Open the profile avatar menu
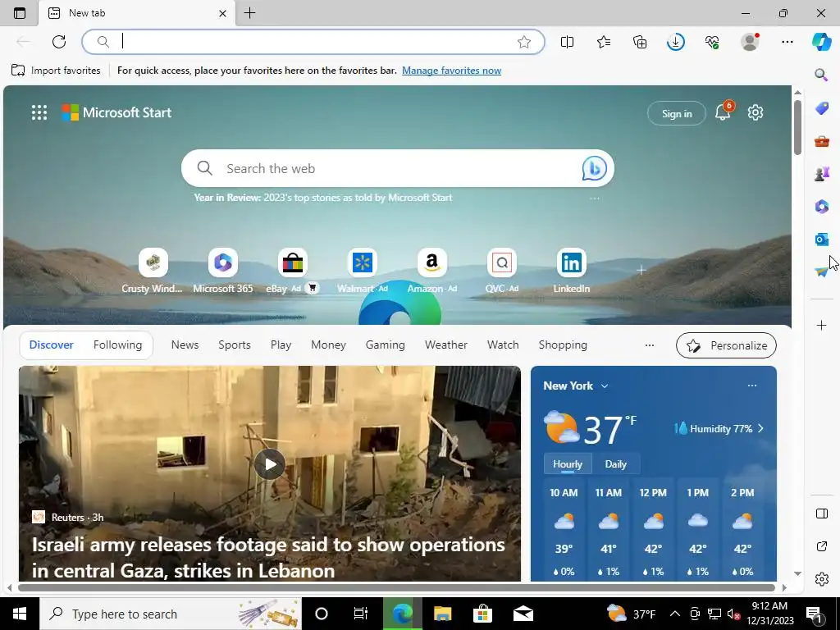Viewport: 840px width, 630px height. [x=750, y=42]
